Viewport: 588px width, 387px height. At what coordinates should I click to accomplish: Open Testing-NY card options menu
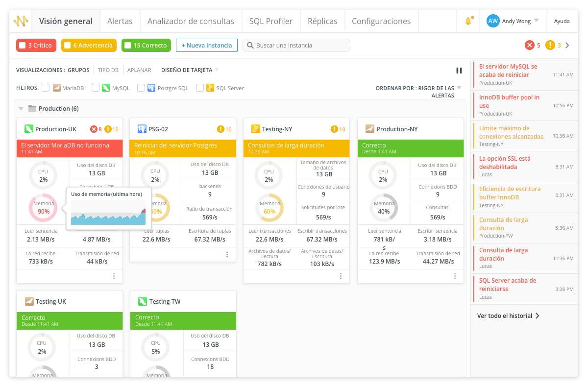[341, 276]
